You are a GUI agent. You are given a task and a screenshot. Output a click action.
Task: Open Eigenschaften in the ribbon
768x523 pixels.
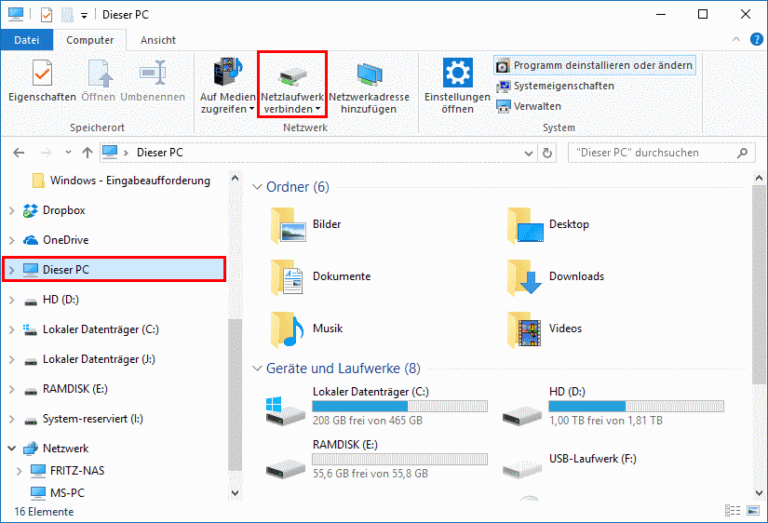click(x=41, y=75)
